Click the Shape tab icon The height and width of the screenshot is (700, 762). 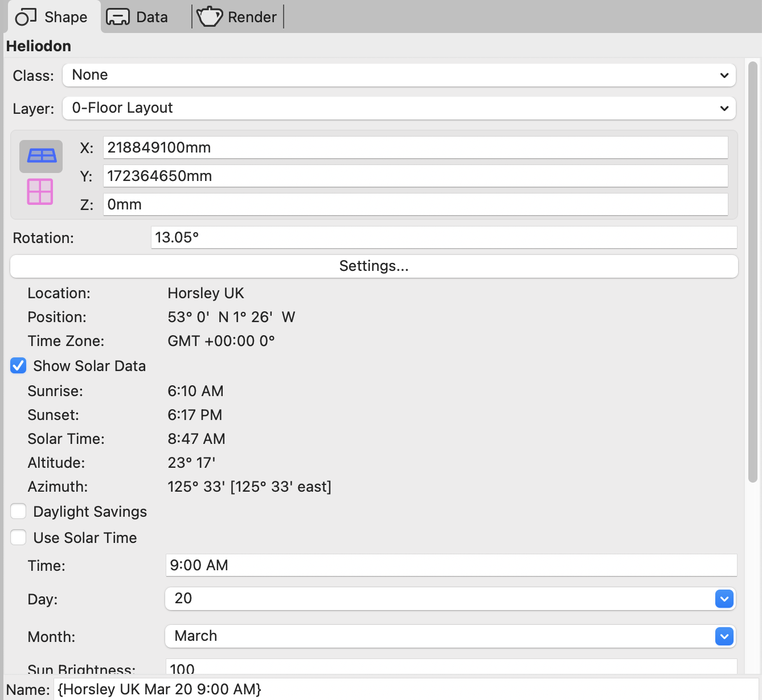26,17
